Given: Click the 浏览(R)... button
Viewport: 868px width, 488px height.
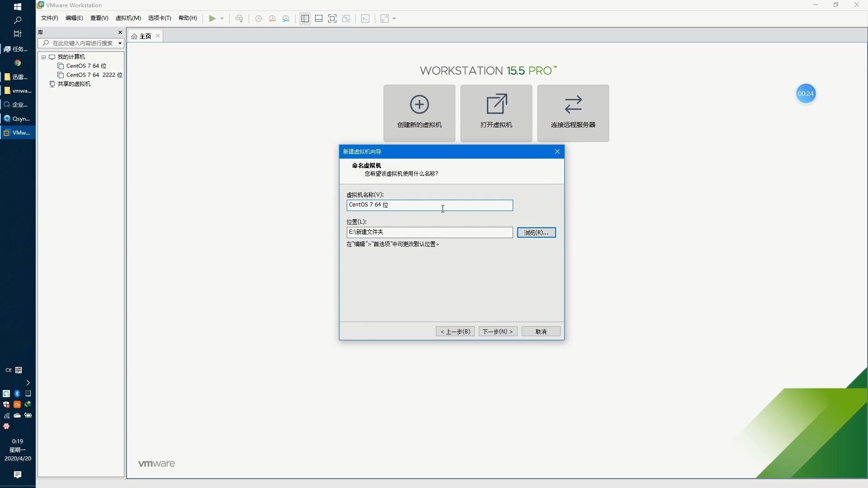Looking at the screenshot, I should (536, 232).
